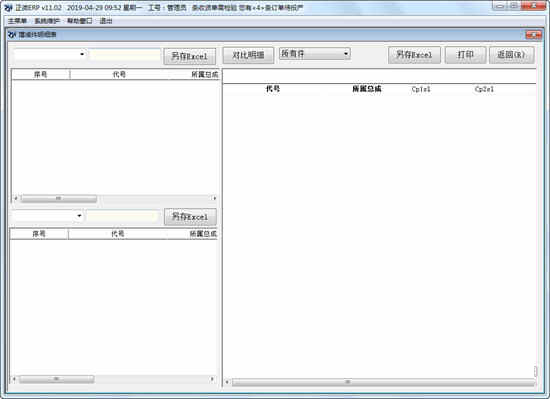Focus the lower-left yellow input field
The image size is (550, 399).
[x=122, y=216]
